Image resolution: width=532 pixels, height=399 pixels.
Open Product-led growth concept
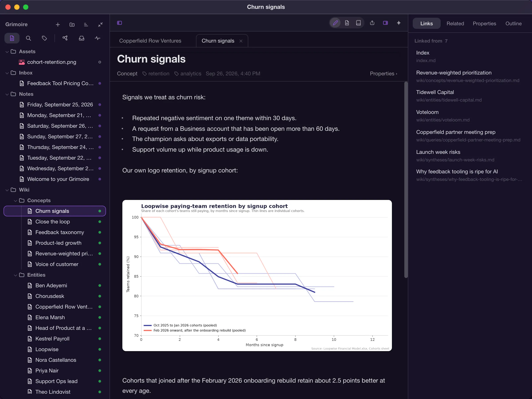coord(55,243)
